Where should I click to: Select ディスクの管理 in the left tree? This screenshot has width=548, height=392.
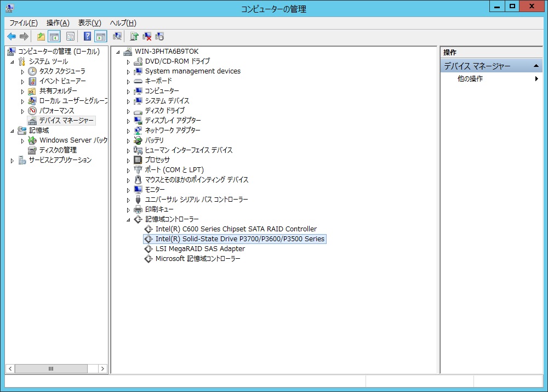(x=58, y=150)
